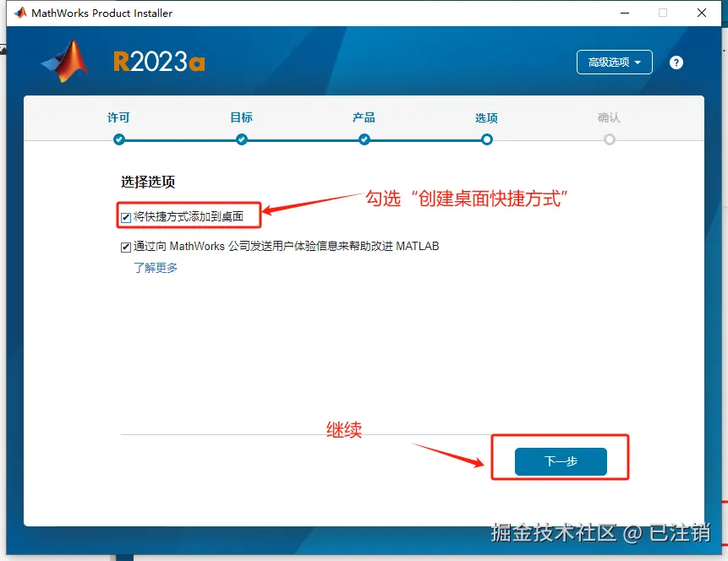Select the 确认 step label
Viewport: 728px width, 561px height.
point(609,117)
